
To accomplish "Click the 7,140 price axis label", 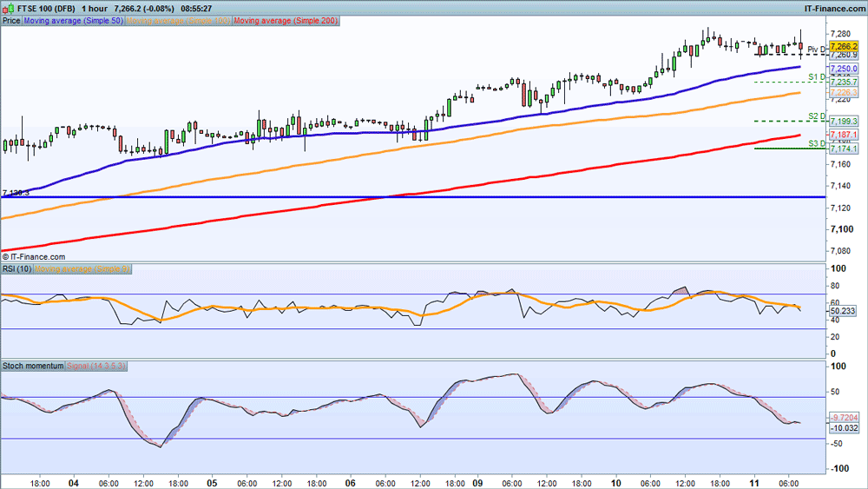I will (x=840, y=186).
